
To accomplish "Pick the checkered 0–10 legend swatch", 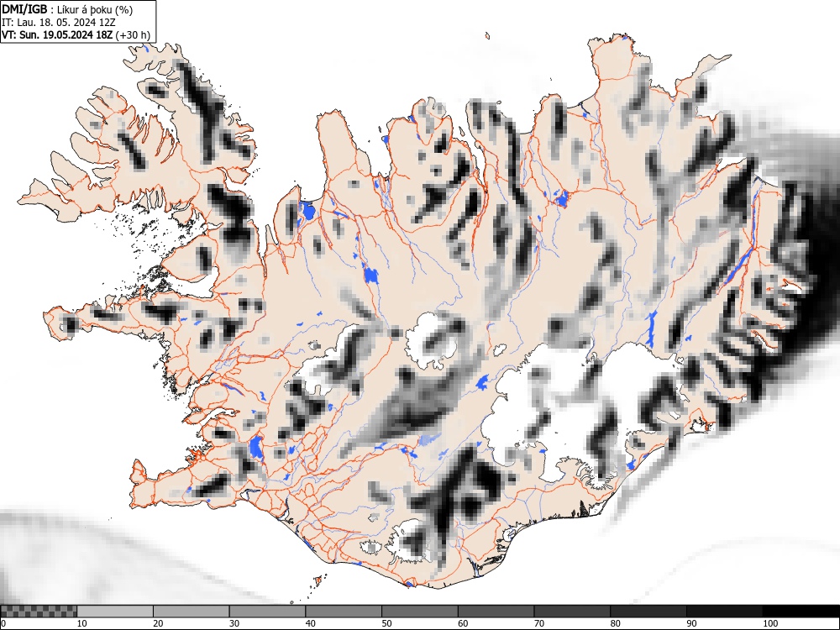I will tap(39, 612).
